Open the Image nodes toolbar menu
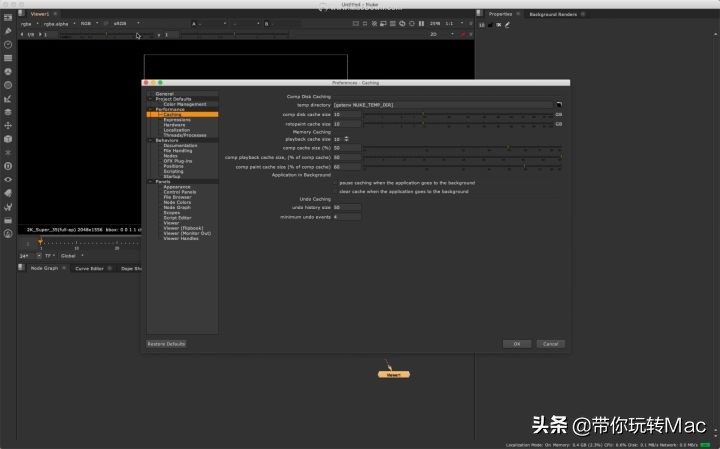Screen dimensions: 720x449 pos(8,17)
